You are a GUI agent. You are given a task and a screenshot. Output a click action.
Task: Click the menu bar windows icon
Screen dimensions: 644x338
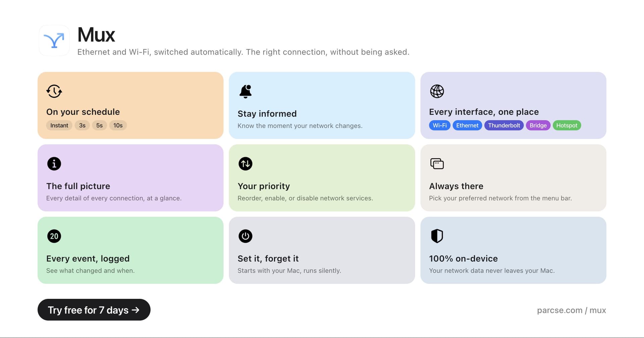(x=437, y=164)
